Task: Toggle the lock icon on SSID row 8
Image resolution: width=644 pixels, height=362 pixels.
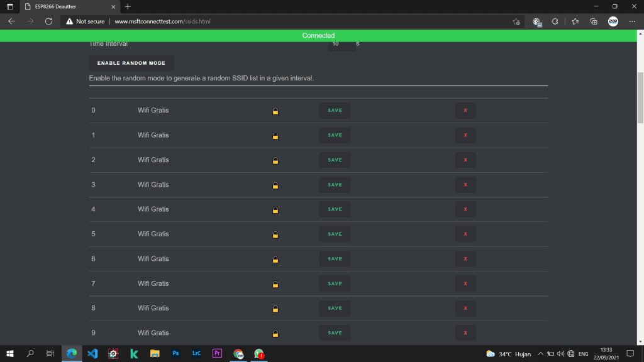Action: pos(275,309)
